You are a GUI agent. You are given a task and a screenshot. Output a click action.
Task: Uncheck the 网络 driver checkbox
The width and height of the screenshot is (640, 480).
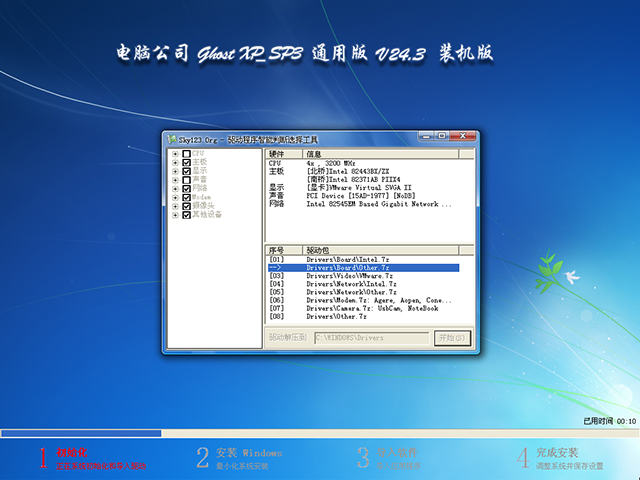(187, 188)
